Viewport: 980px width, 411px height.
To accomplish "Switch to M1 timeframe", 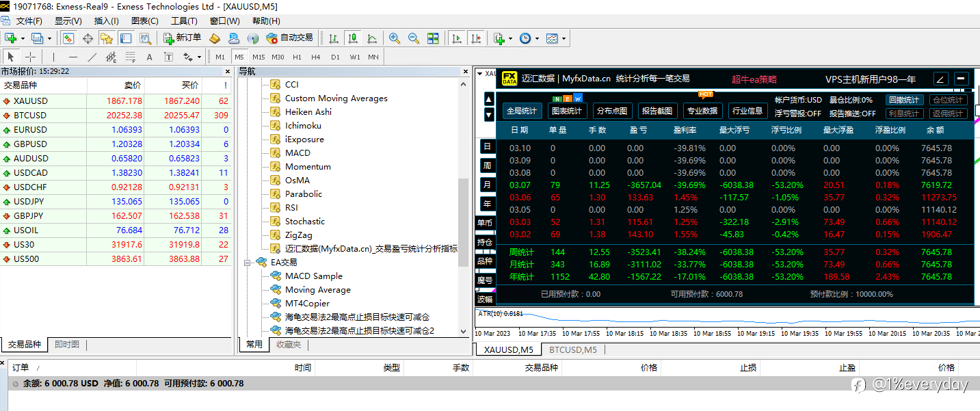I will point(220,57).
